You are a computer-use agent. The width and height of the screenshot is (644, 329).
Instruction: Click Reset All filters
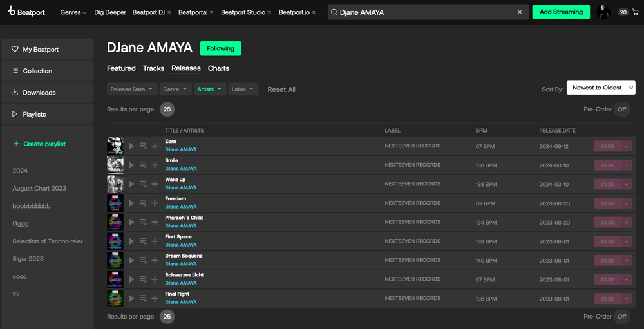click(281, 89)
